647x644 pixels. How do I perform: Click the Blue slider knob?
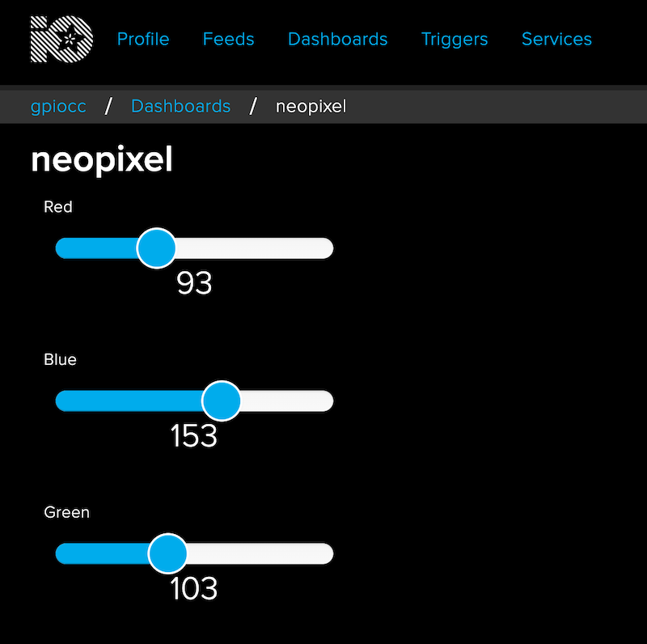pyautogui.click(x=222, y=400)
